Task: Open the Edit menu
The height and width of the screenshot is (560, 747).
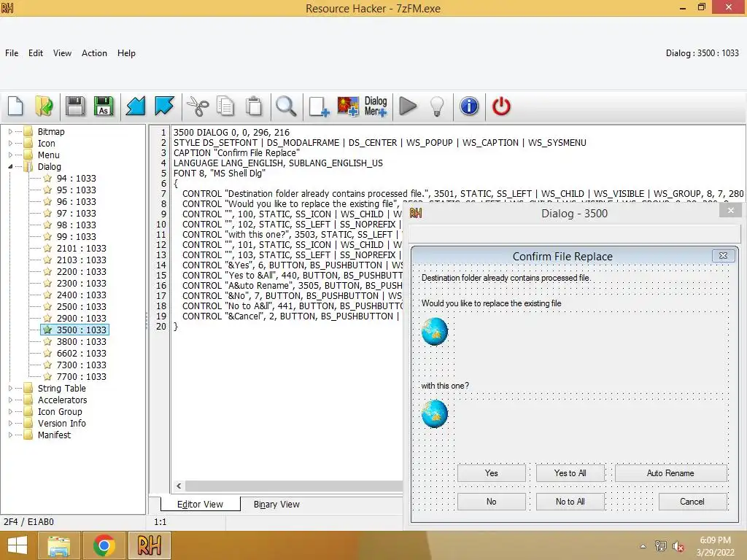Action: coord(36,52)
